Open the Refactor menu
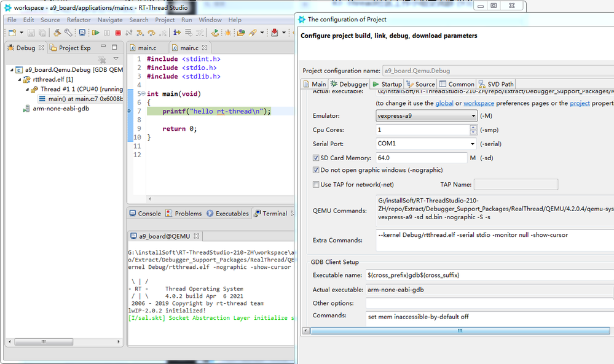 tap(79, 20)
